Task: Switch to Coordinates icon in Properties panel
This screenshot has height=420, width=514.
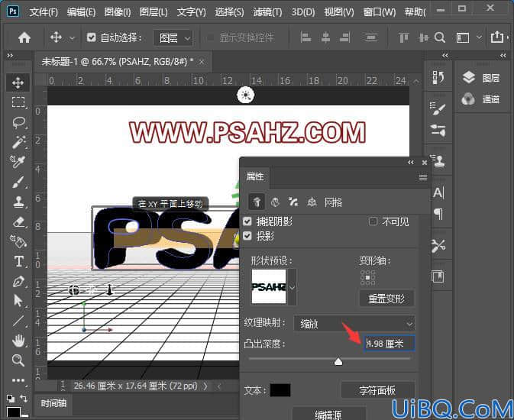Action: click(x=312, y=202)
